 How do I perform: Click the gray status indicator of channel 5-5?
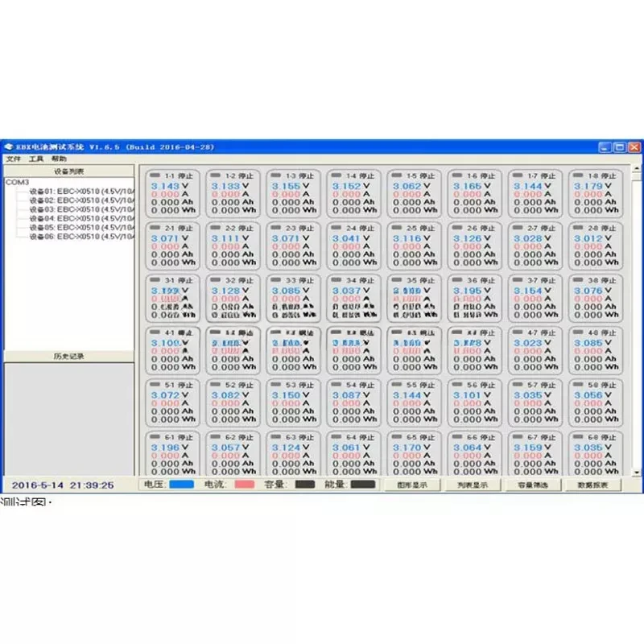point(397,385)
